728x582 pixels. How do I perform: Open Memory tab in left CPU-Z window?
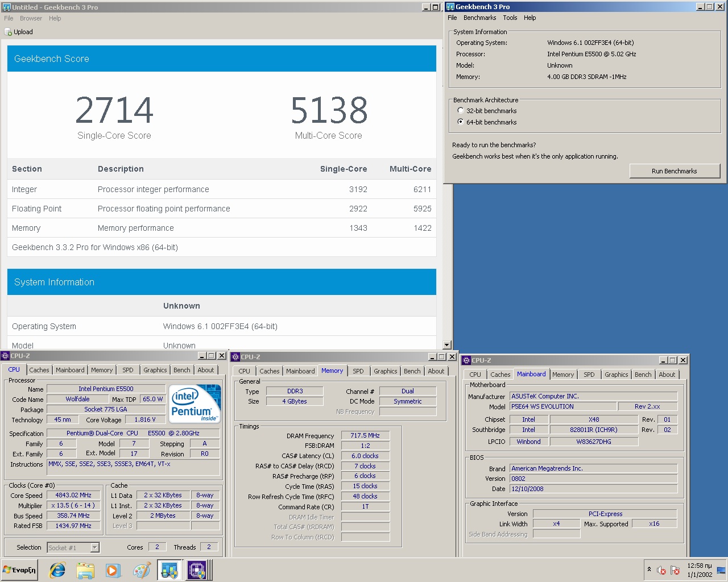pyautogui.click(x=102, y=370)
